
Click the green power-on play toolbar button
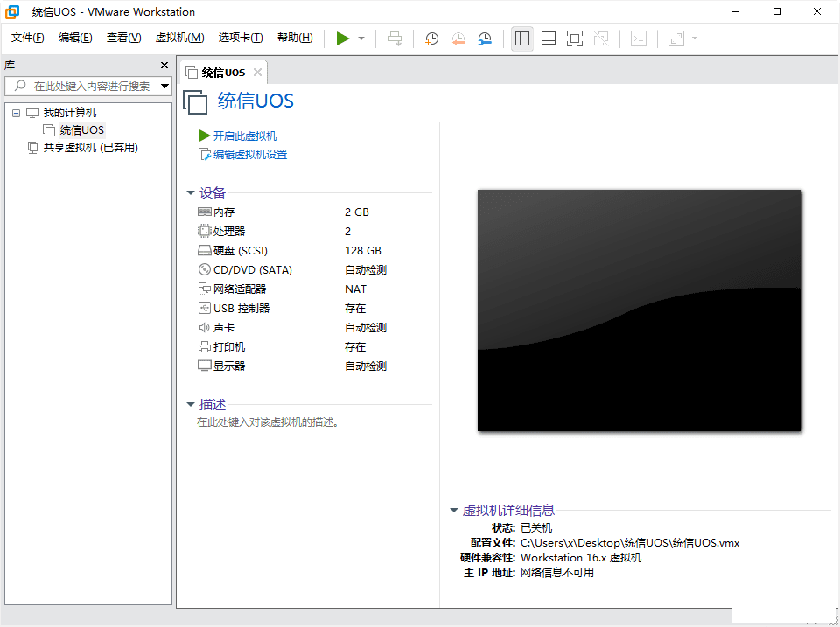(343, 38)
